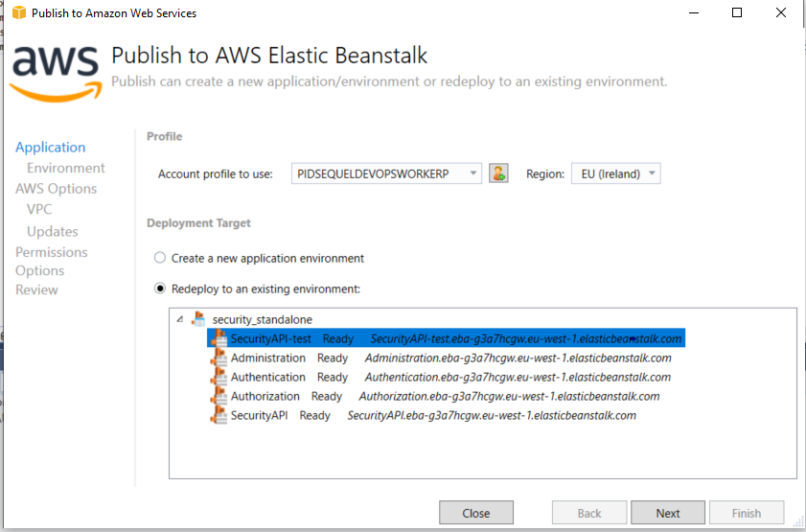Screen dimensions: 806x532
Task: Go to the Environment wizard step
Action: click(66, 168)
